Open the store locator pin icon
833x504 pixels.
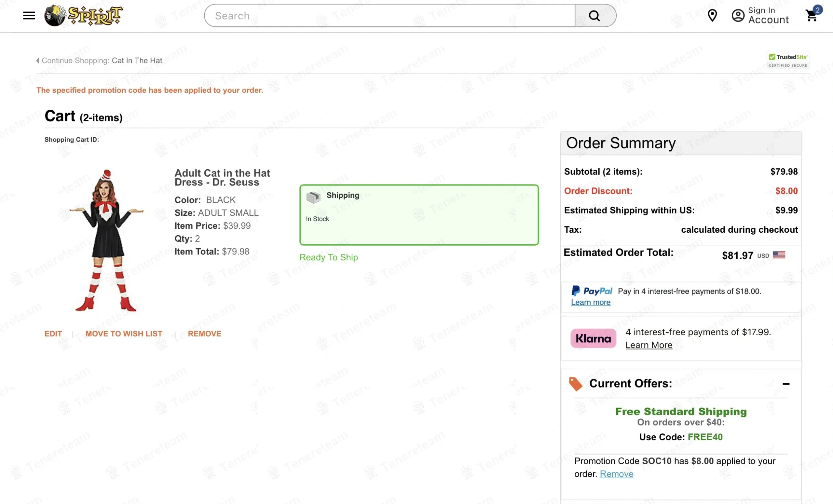713,16
